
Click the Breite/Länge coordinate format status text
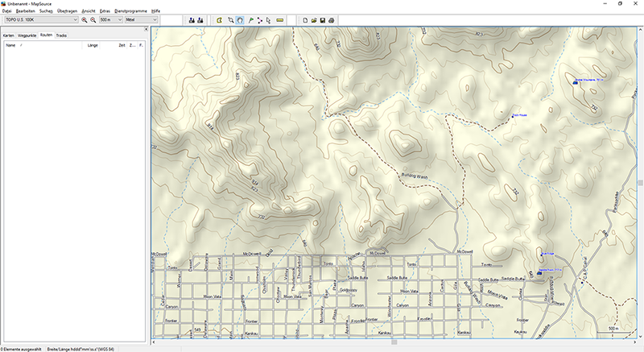click(80, 349)
